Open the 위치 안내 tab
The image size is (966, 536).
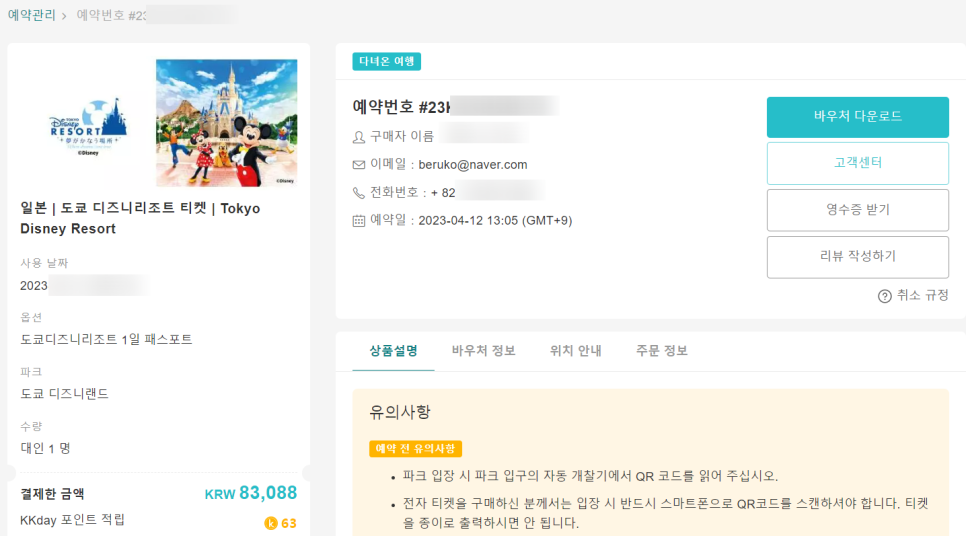pyautogui.click(x=575, y=351)
